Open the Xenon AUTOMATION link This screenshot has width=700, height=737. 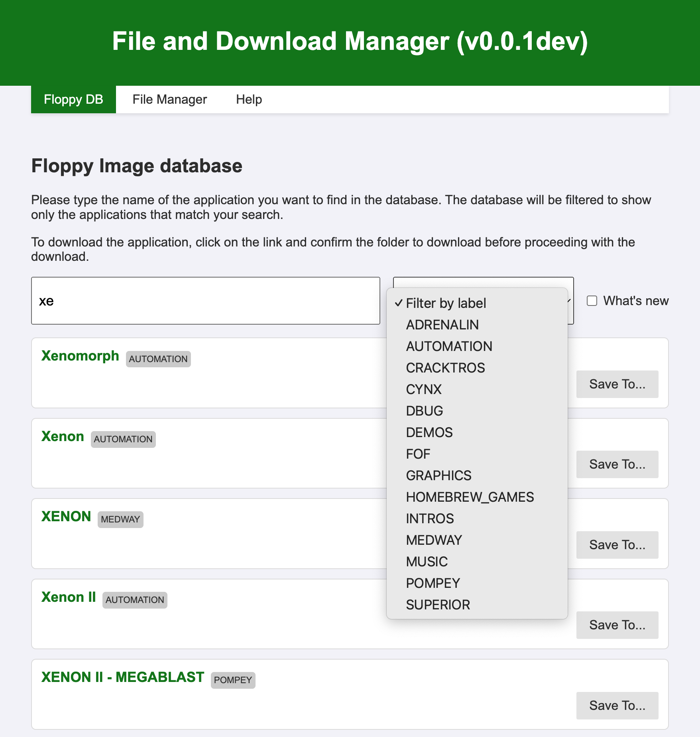(63, 436)
